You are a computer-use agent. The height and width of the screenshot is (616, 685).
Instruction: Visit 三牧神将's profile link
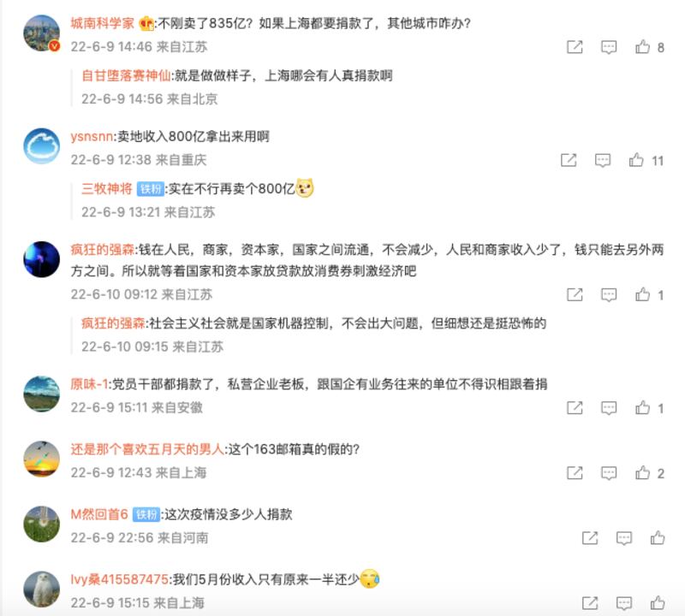tap(106, 188)
